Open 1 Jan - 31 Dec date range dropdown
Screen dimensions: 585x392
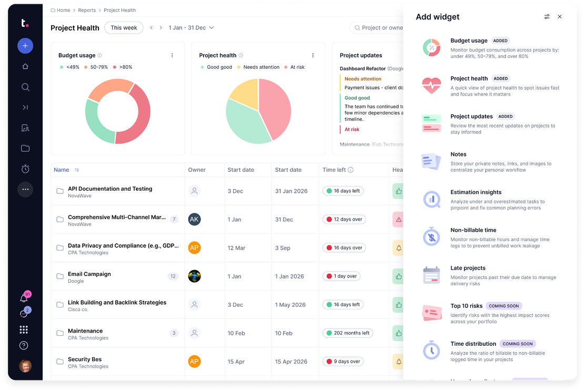coord(191,27)
